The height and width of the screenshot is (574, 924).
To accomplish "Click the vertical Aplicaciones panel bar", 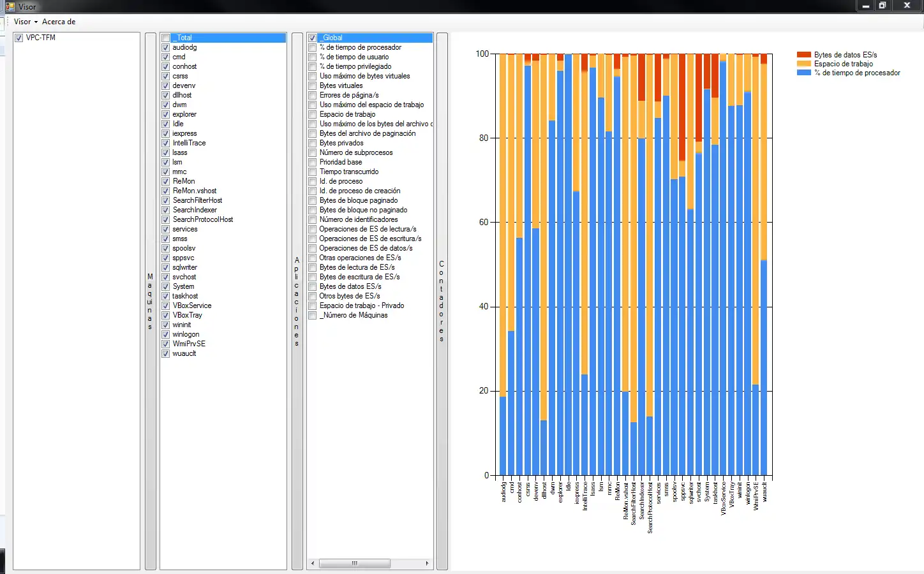I will [297, 301].
